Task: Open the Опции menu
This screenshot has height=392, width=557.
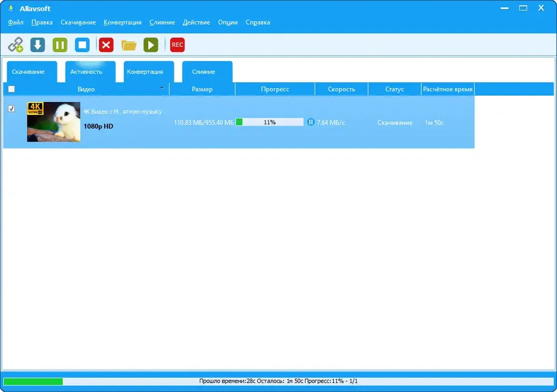Action: pyautogui.click(x=228, y=22)
